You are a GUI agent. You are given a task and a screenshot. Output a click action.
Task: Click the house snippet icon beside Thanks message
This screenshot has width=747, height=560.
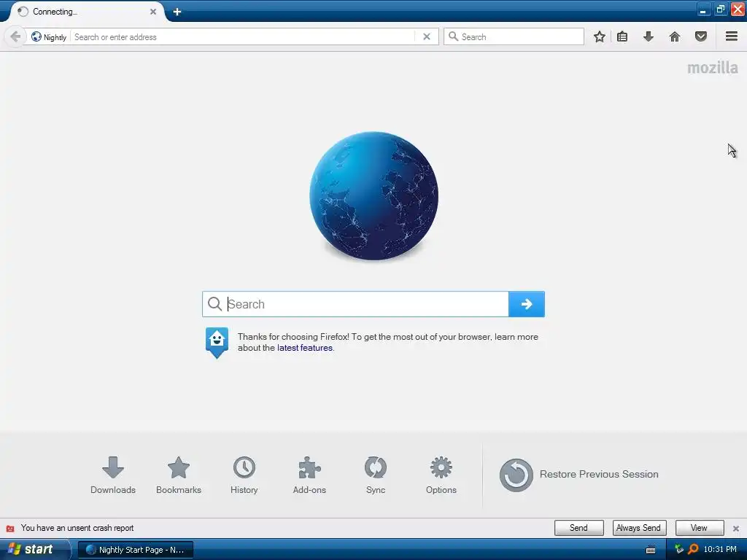[217, 343]
